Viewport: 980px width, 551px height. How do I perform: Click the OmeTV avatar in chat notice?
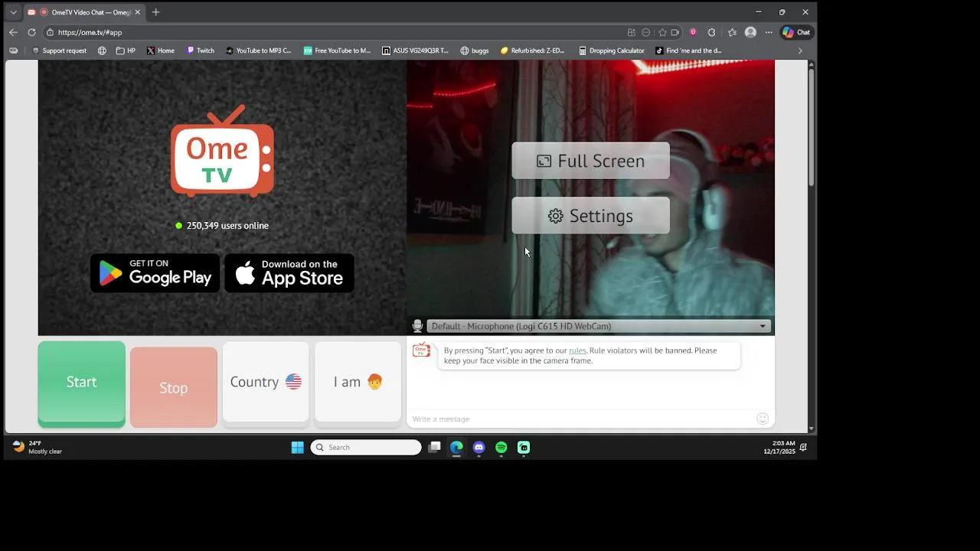point(421,350)
